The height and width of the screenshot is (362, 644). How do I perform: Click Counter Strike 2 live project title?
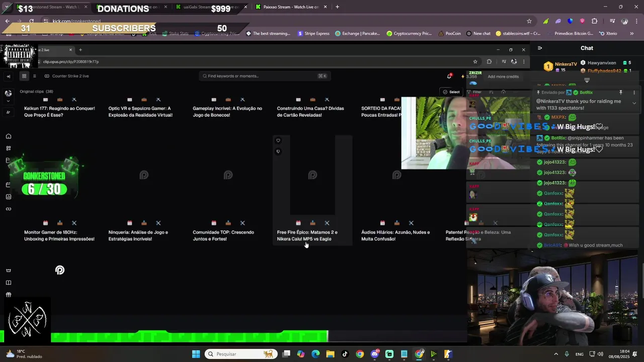point(70,76)
